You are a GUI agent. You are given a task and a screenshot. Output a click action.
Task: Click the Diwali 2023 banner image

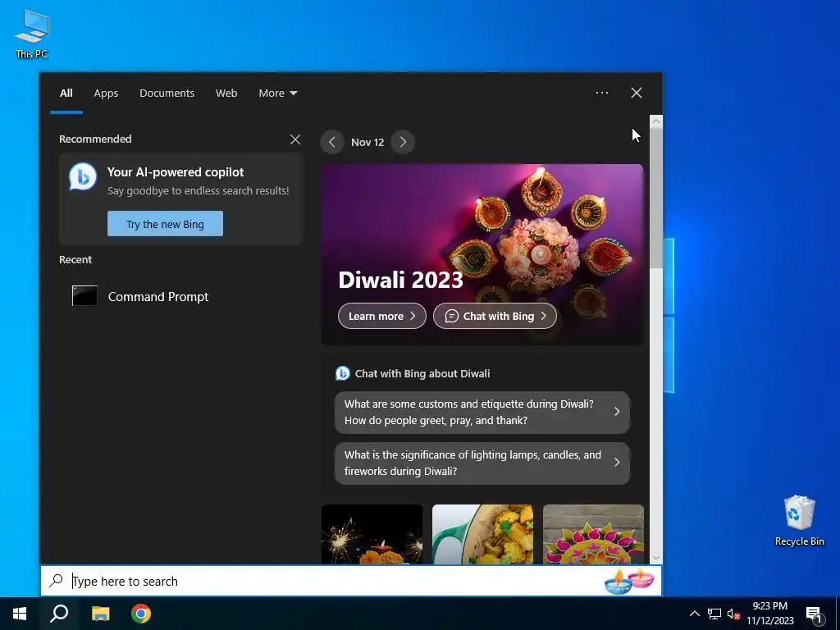pyautogui.click(x=482, y=254)
